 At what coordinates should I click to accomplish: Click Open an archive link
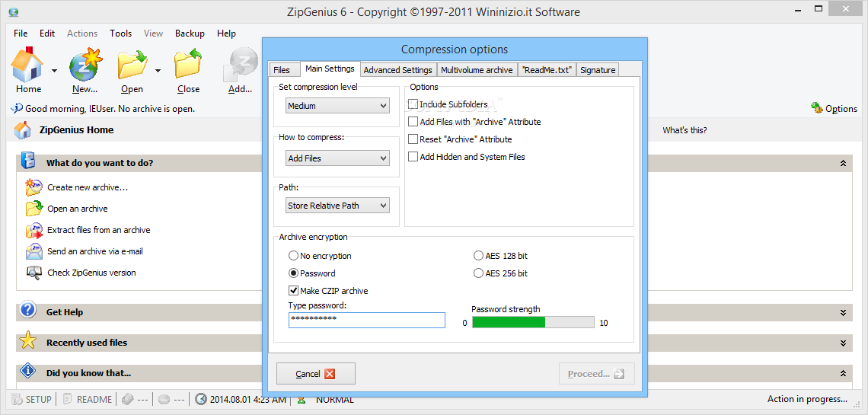click(x=78, y=209)
